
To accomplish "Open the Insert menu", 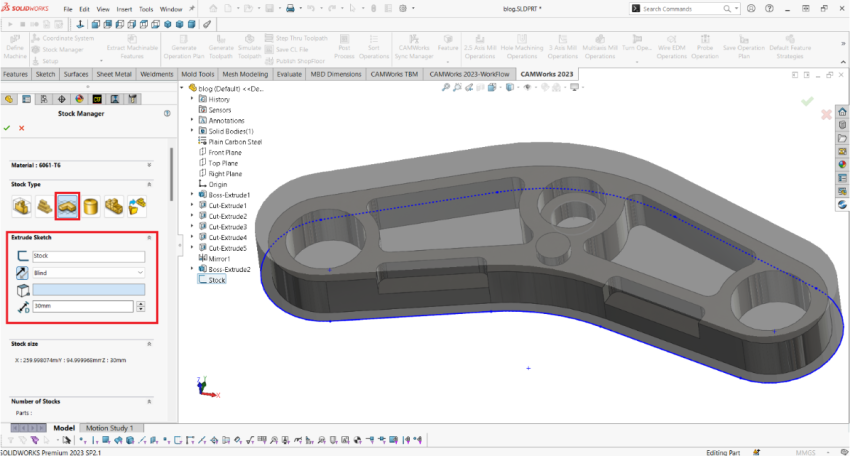I will [x=124, y=8].
